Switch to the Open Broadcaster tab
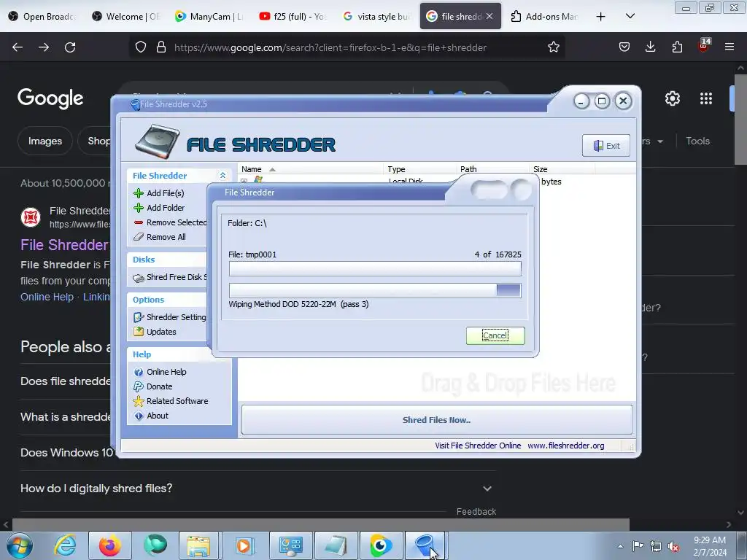Viewport: 747px width, 560px height. [42, 16]
